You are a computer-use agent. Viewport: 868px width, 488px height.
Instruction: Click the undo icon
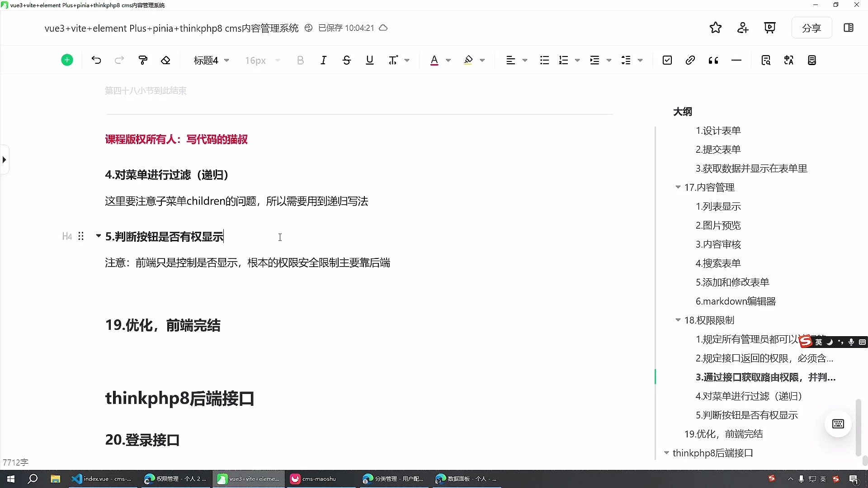[96, 60]
